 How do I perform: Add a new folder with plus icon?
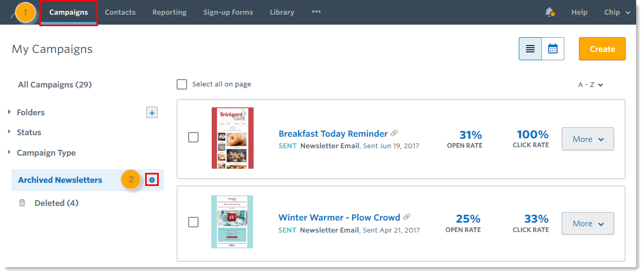(151, 112)
